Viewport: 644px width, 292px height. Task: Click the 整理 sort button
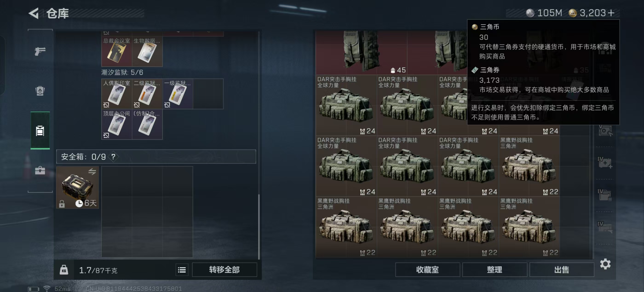pos(494,270)
